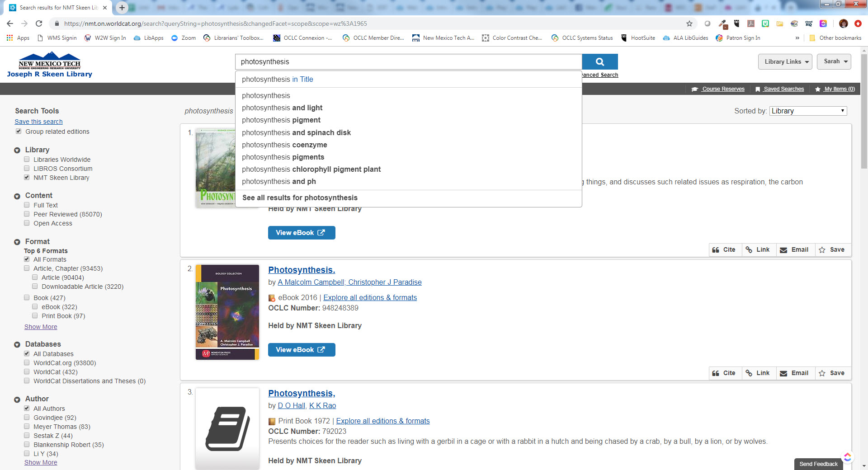Collapse the Format filter section
The height and width of the screenshot is (470, 868).
pos(17,242)
